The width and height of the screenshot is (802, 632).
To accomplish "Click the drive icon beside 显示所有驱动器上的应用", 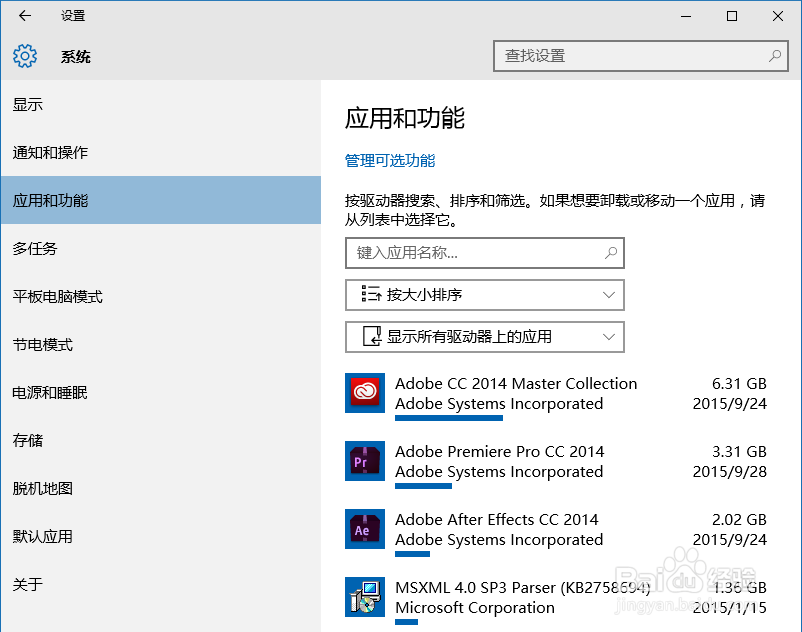I will (372, 336).
